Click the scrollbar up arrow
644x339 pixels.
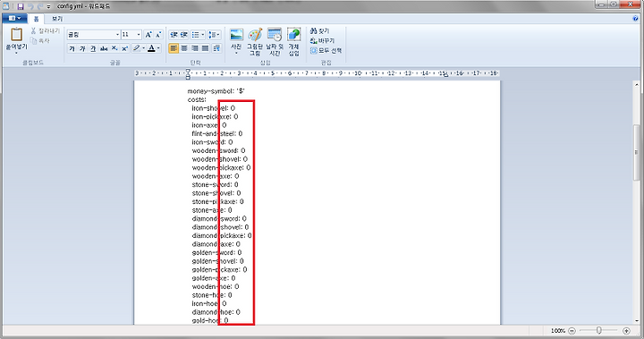click(637, 85)
